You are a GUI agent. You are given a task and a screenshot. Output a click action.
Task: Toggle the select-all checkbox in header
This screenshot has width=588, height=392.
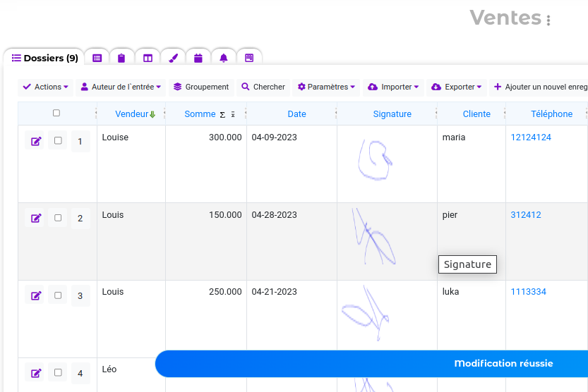(56, 113)
